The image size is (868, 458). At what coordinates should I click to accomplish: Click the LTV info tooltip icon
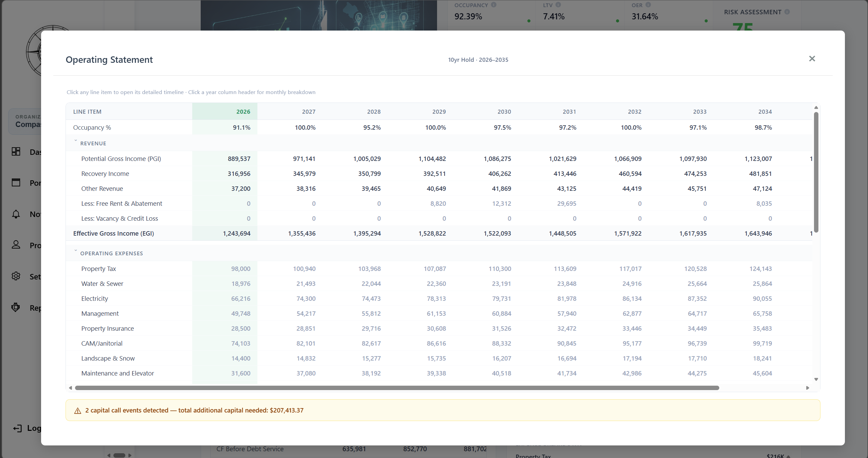pos(559,5)
